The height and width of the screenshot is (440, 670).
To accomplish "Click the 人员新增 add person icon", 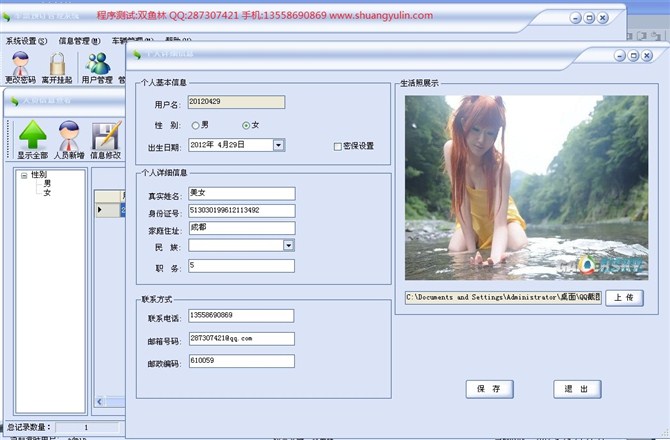I will (69, 136).
